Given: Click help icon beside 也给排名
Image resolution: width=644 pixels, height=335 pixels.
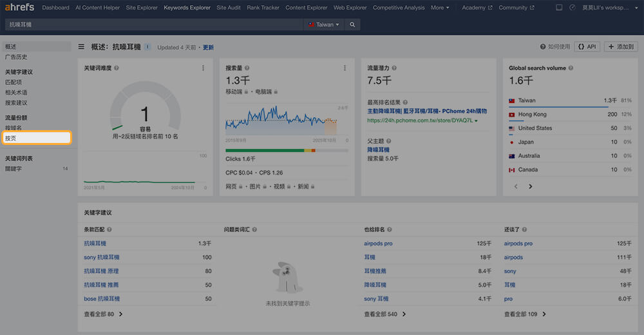Looking at the screenshot, I should (x=390, y=230).
